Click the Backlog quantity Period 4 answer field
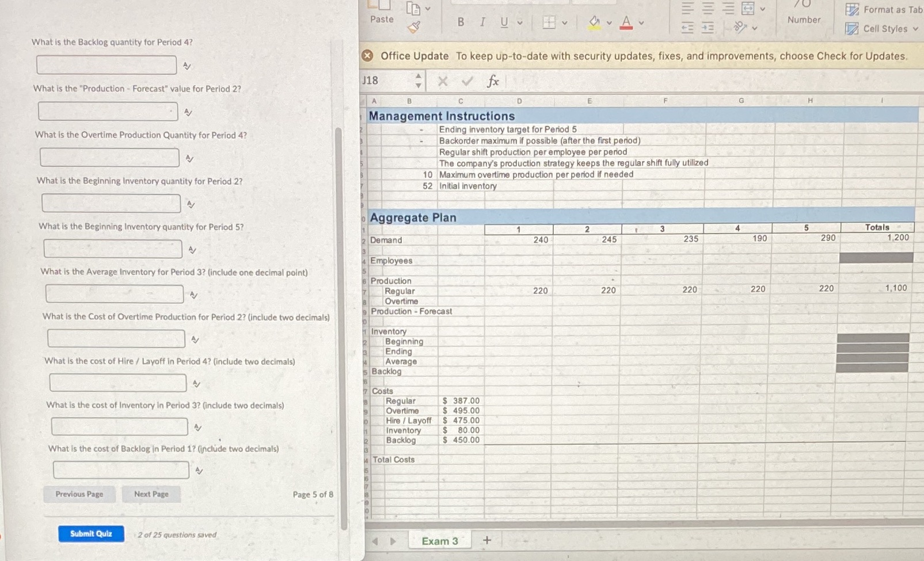924x561 pixels. (x=107, y=65)
